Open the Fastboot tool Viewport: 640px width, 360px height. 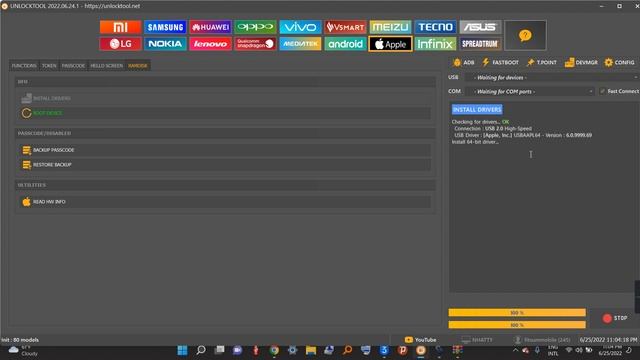click(x=500, y=62)
